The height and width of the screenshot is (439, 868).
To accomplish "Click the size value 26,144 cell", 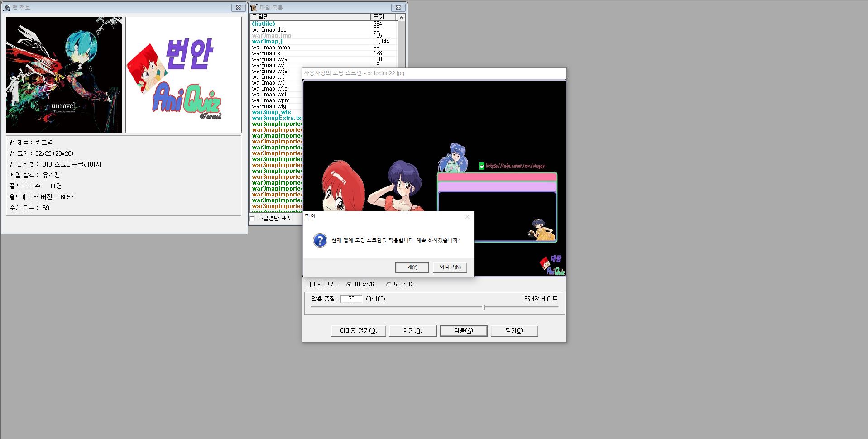I will (x=381, y=42).
